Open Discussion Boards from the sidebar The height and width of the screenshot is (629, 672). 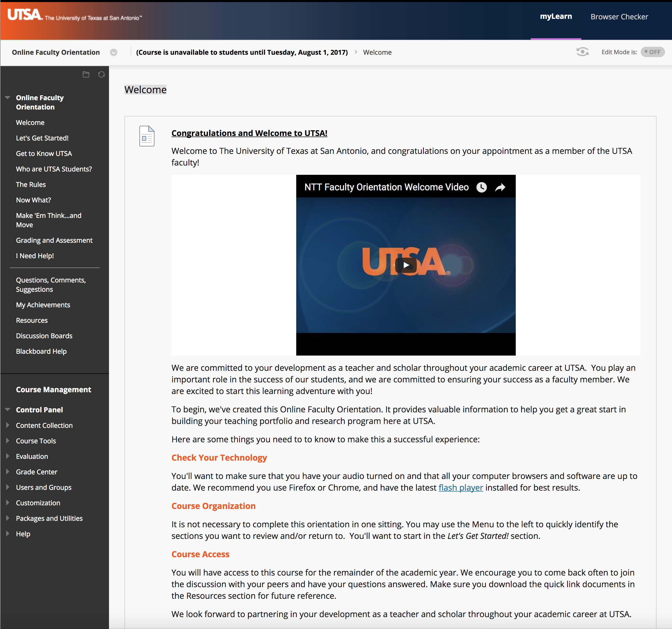44,336
